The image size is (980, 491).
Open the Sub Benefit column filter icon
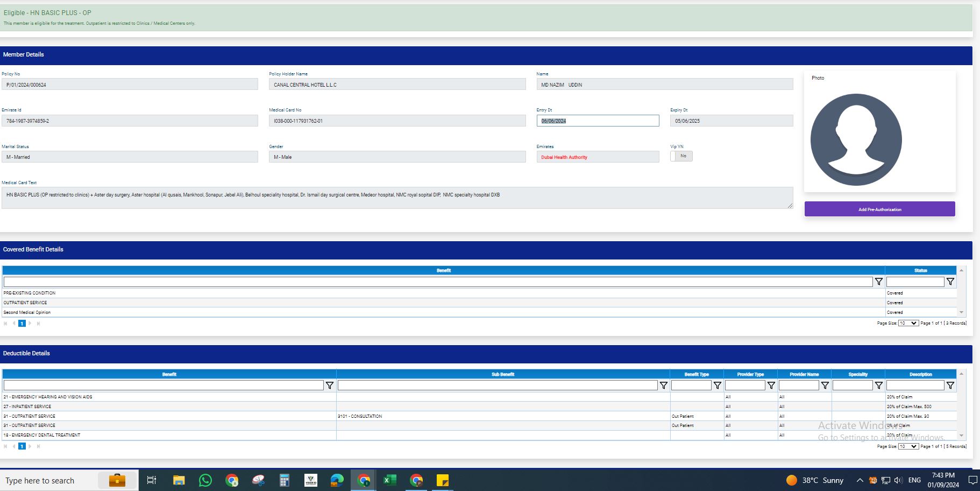point(663,385)
